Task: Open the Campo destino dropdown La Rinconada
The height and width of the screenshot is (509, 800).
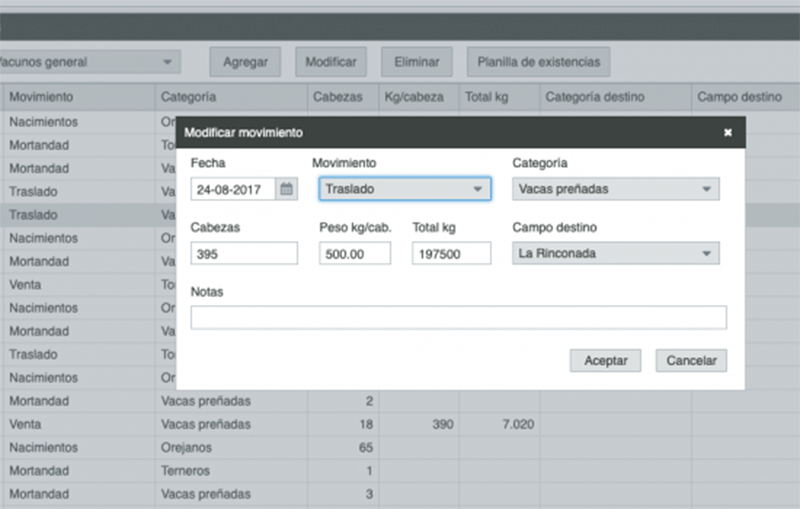Action: [x=616, y=253]
